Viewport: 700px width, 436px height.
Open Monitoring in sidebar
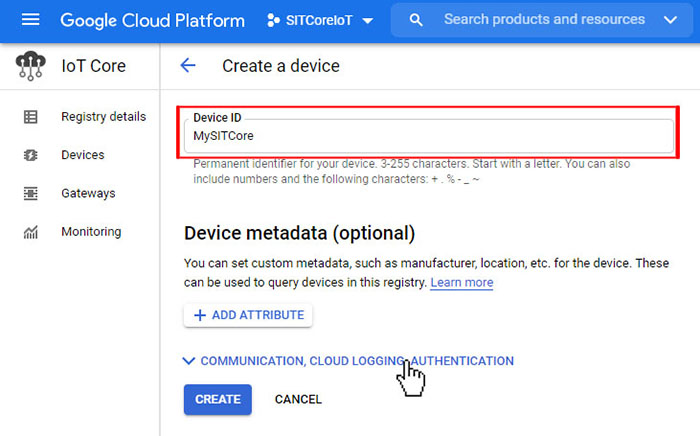pyautogui.click(x=91, y=232)
